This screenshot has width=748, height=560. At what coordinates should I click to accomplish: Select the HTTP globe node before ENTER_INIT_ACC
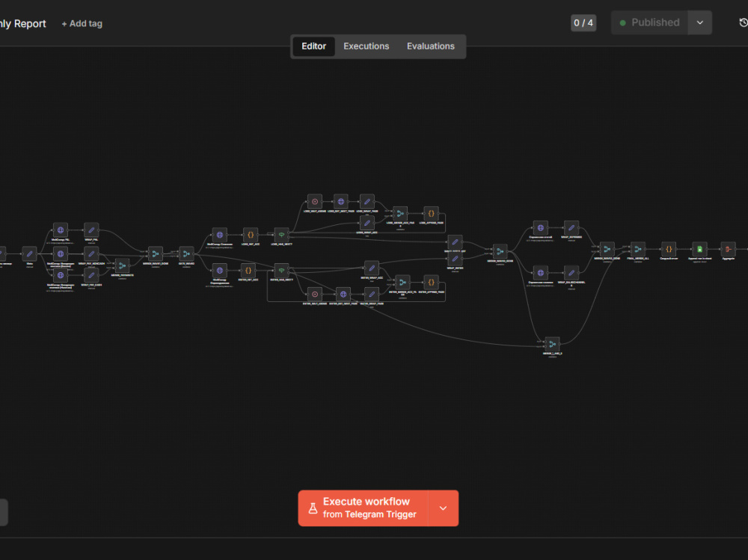[x=219, y=271]
